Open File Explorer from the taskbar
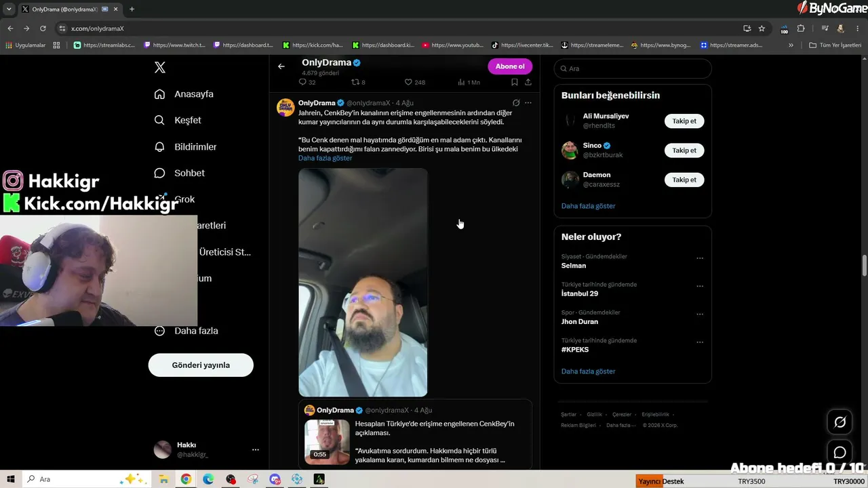 point(163,479)
